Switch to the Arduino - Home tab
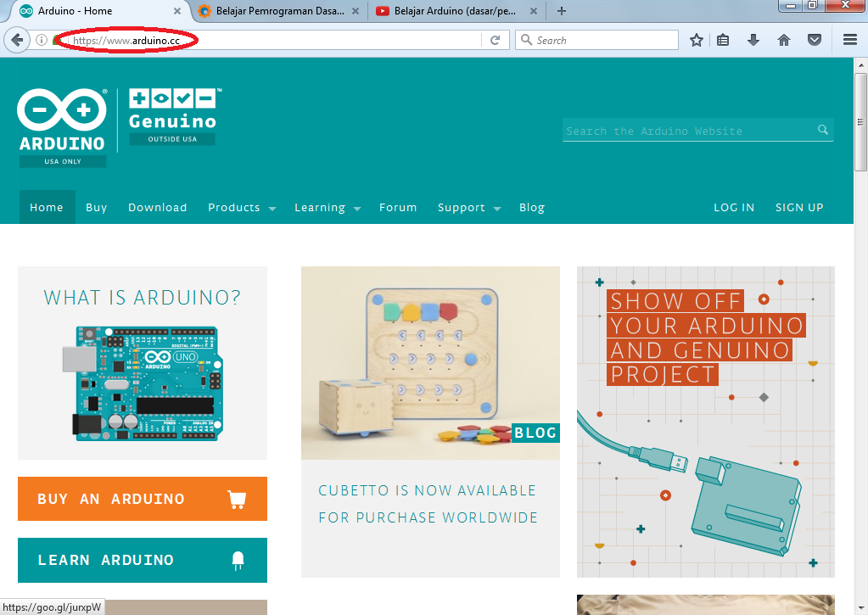 coord(97,11)
